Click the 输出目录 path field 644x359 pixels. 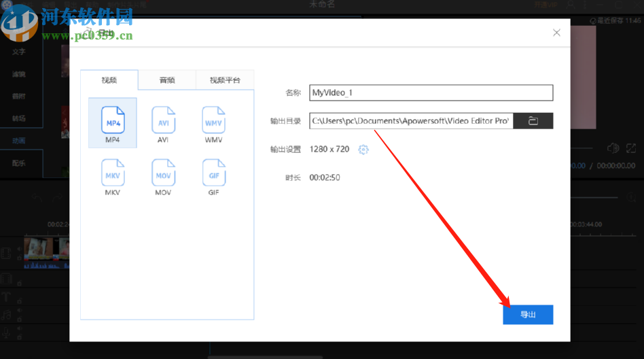[411, 121]
